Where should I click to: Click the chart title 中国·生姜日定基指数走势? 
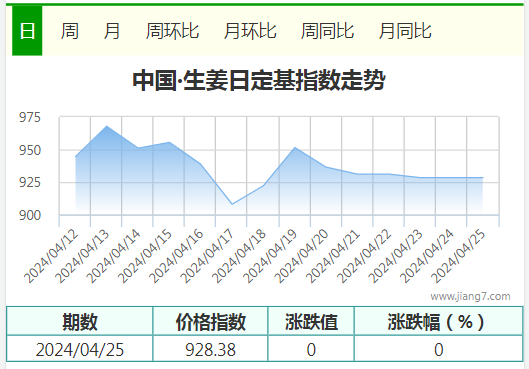[259, 80]
